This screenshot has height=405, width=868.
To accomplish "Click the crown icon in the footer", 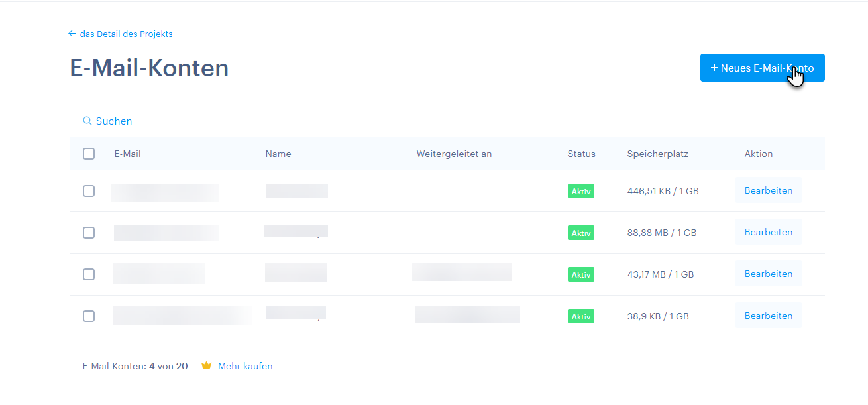I will (206, 366).
